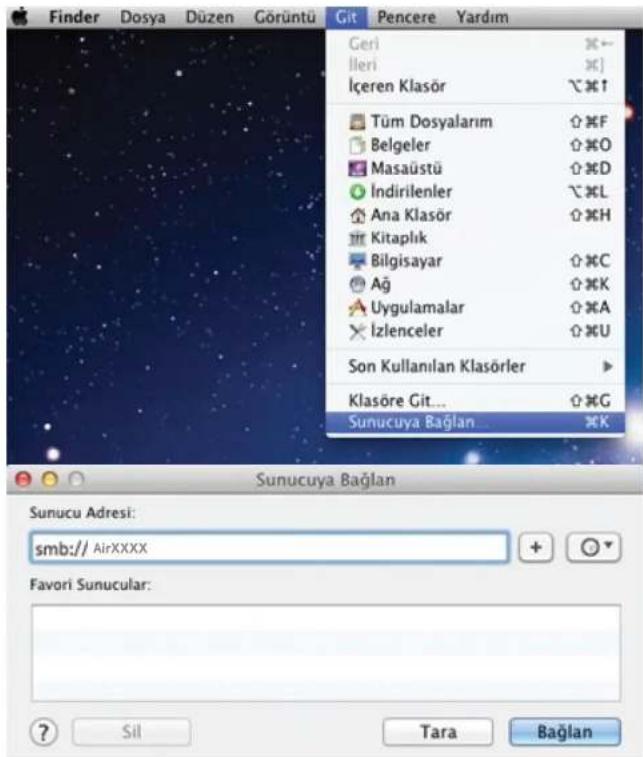
Task: Click the Ana Klasör house icon
Action: [x=357, y=215]
